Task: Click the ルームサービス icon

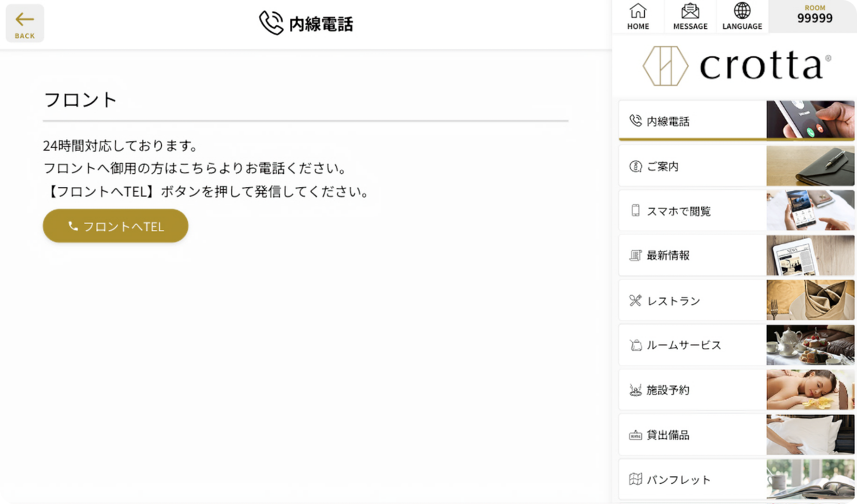Action: (635, 345)
